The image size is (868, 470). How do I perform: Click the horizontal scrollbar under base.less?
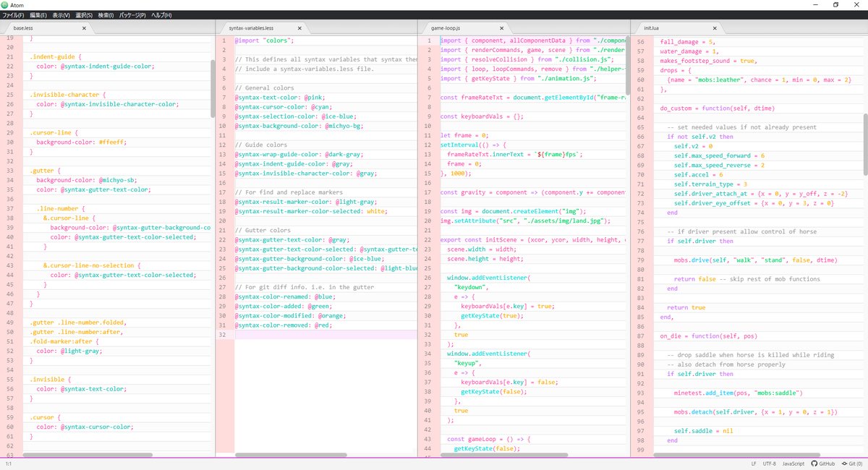[x=87, y=455]
